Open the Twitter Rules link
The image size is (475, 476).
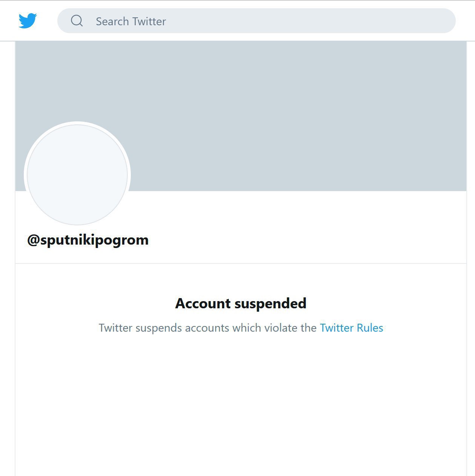[351, 328]
